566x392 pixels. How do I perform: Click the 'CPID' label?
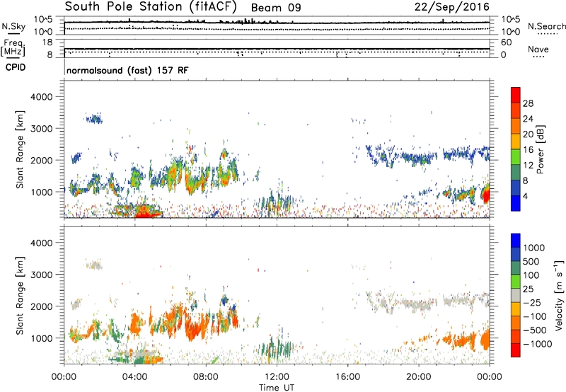(x=16, y=67)
